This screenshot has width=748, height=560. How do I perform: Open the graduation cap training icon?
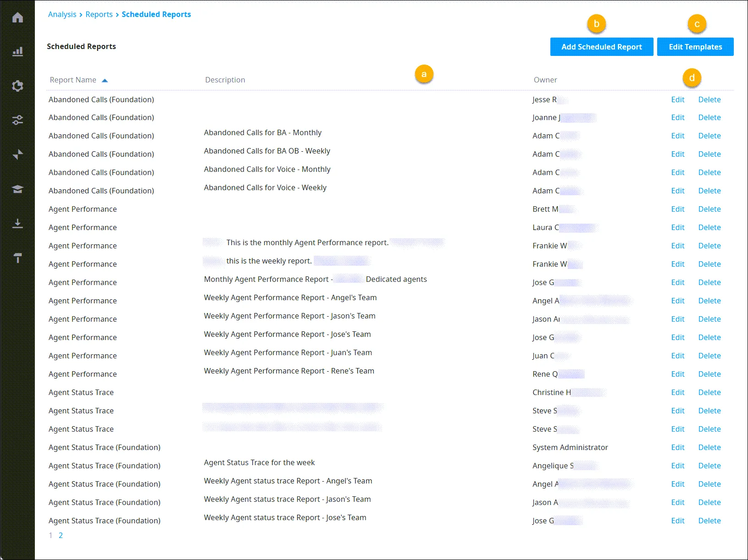coord(17,189)
